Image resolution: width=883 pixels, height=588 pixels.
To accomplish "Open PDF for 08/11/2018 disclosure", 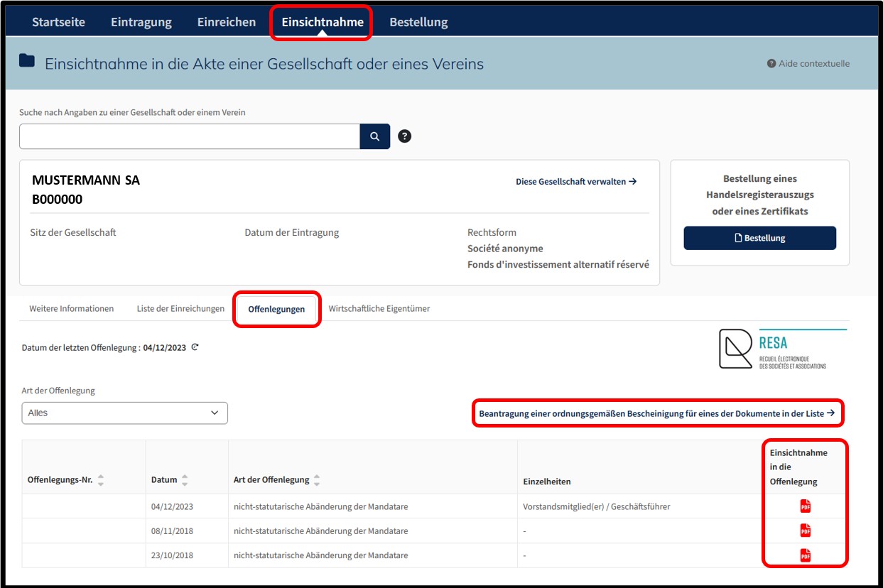I will 806,530.
